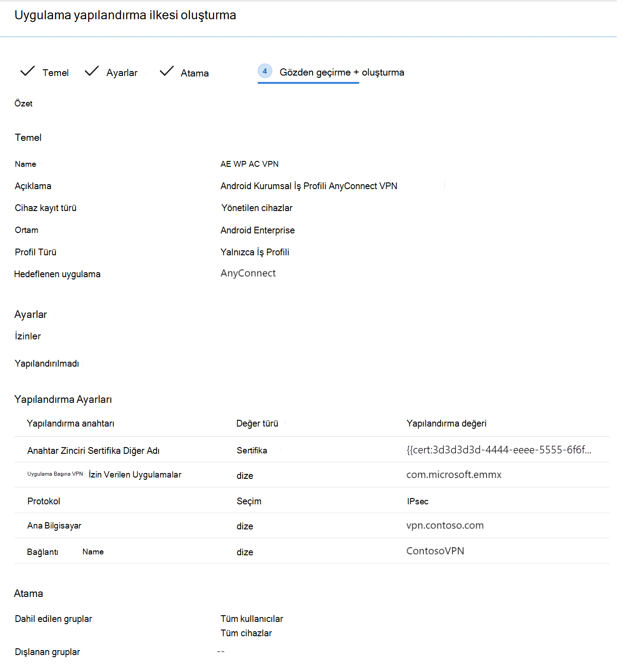Screen dimensions: 629x672
Task: Click the Uygulama Başına VPN small label
Action: [x=55, y=474]
